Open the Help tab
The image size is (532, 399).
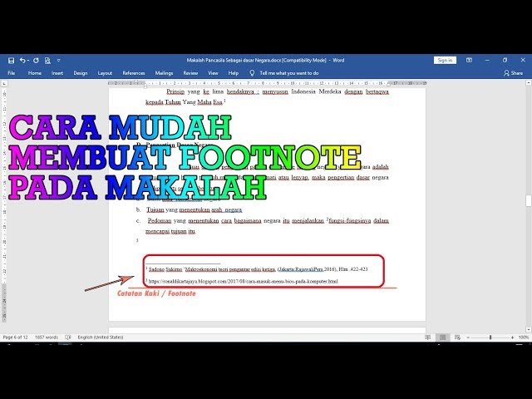point(233,73)
